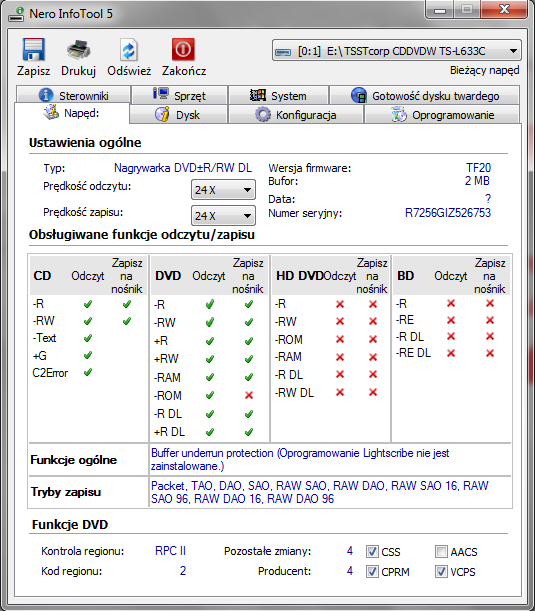Click the Producent value 4
Image resolution: width=535 pixels, height=611 pixels.
pyautogui.click(x=350, y=571)
